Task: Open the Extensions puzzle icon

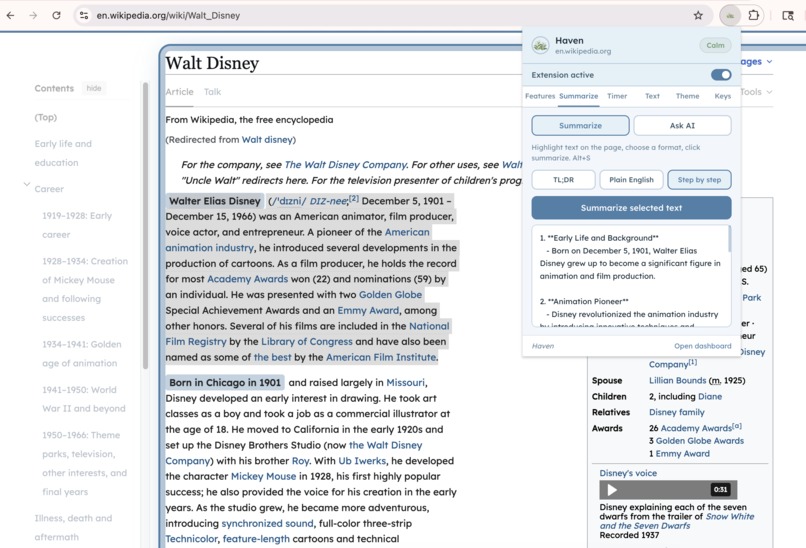Action: 754,15
